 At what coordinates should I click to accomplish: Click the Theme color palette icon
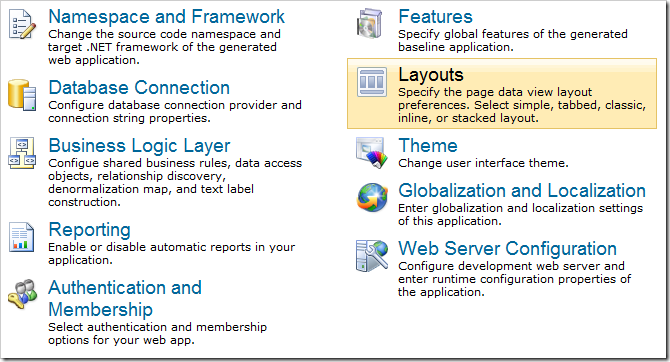coord(372,153)
